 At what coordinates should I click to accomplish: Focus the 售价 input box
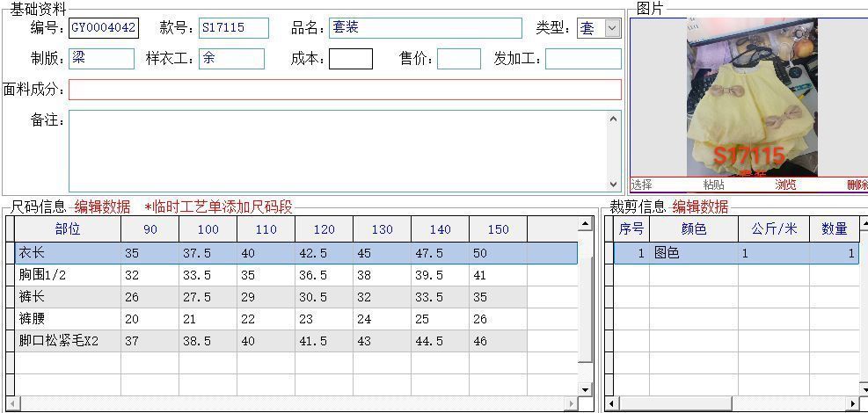pyautogui.click(x=458, y=59)
